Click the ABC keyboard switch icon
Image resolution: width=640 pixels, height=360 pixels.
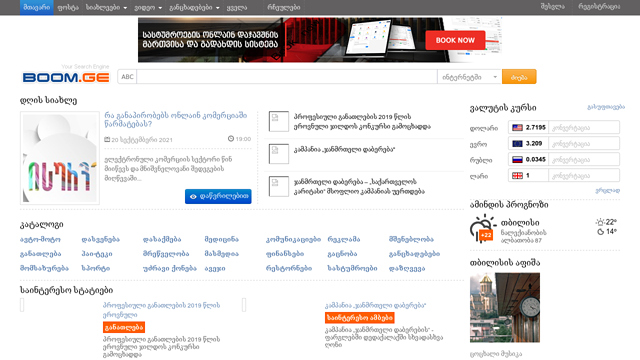coord(127,77)
